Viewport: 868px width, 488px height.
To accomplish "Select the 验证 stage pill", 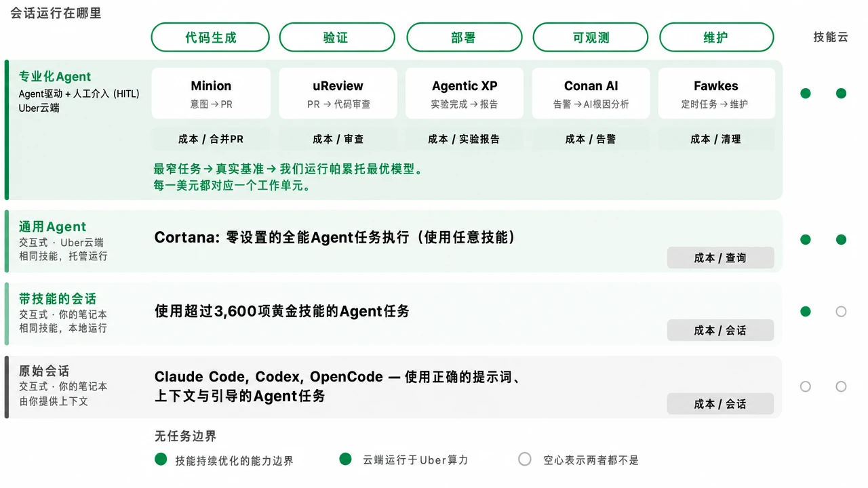I will [x=337, y=37].
